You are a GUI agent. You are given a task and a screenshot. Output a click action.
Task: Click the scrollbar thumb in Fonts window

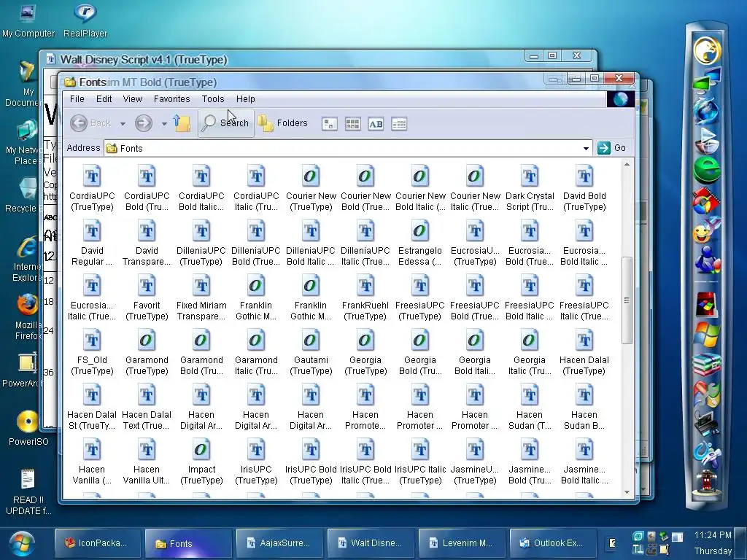(627, 300)
